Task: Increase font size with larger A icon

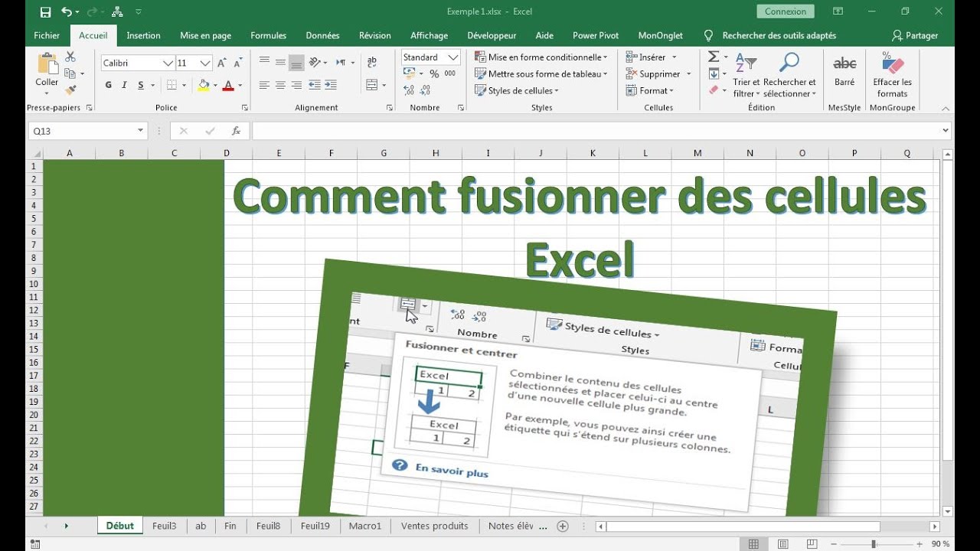Action: tap(221, 63)
